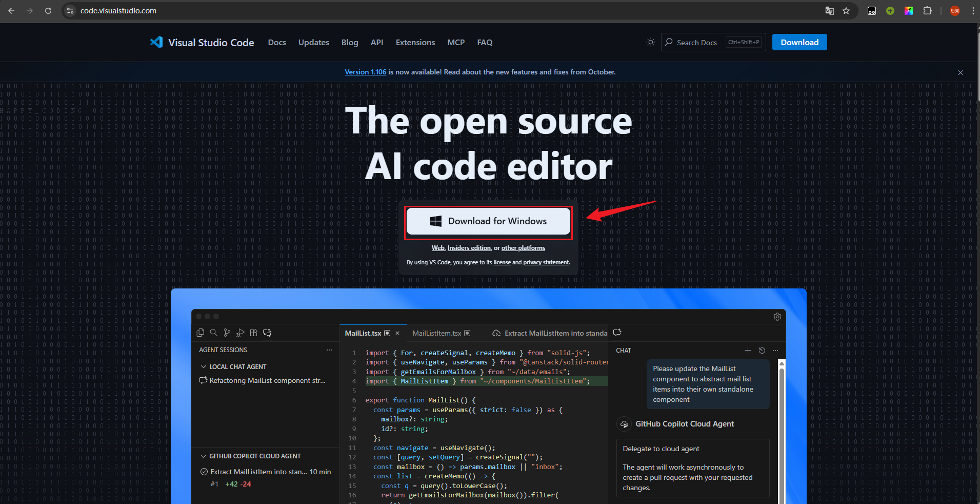Open the Docs menu item
The width and height of the screenshot is (980, 504).
click(277, 42)
